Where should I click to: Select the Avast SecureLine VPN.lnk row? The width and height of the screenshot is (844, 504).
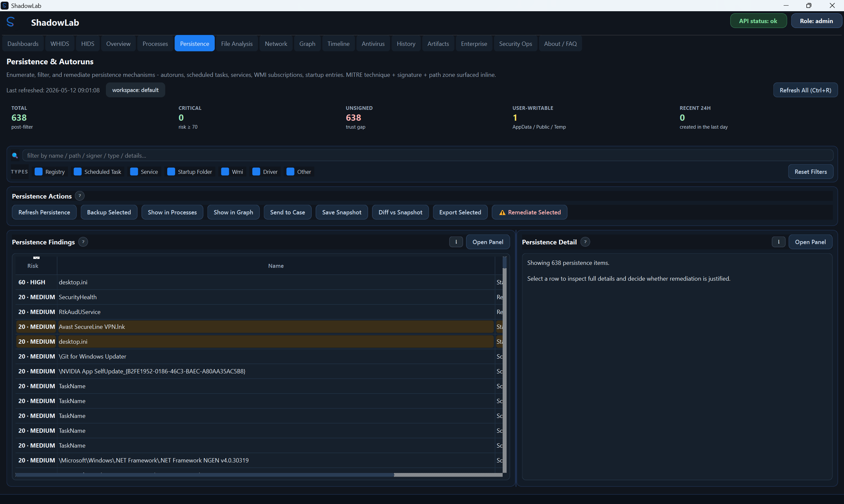259,327
